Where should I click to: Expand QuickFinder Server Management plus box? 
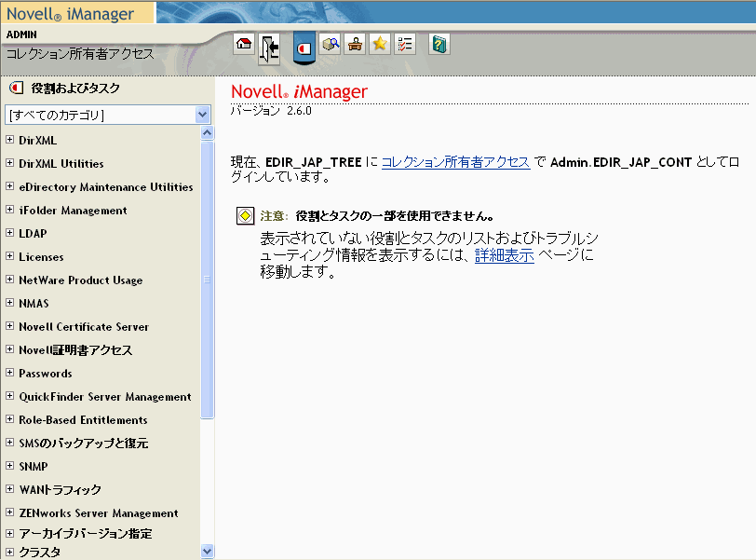click(x=9, y=395)
